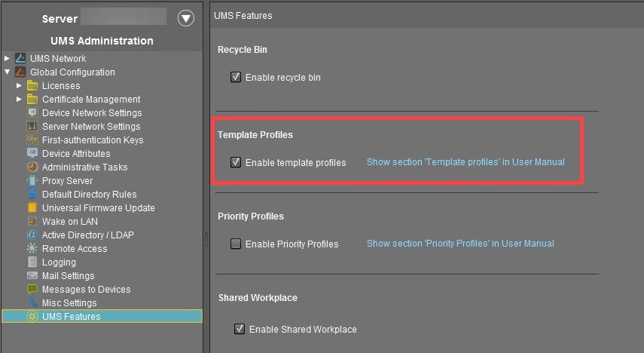644x353 pixels.
Task: Click the Administrative Tasks clock icon
Action: click(x=32, y=167)
